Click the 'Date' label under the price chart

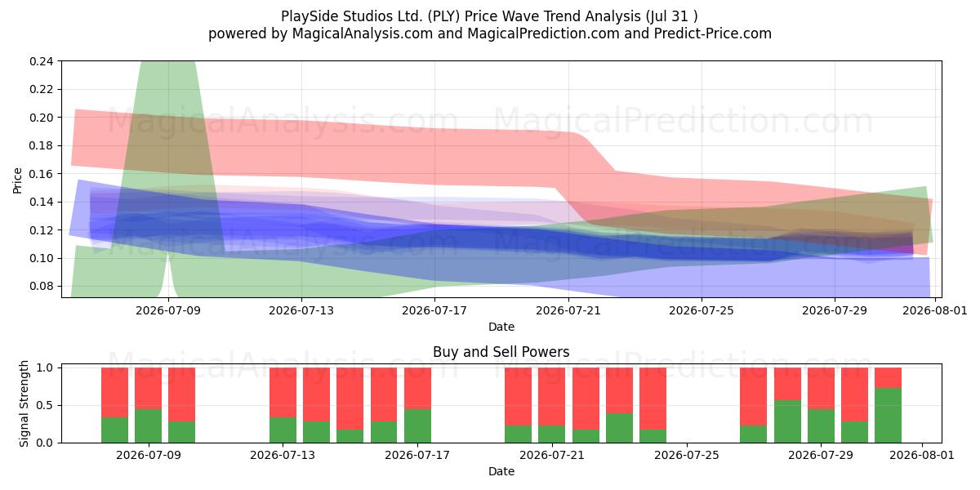[501, 327]
